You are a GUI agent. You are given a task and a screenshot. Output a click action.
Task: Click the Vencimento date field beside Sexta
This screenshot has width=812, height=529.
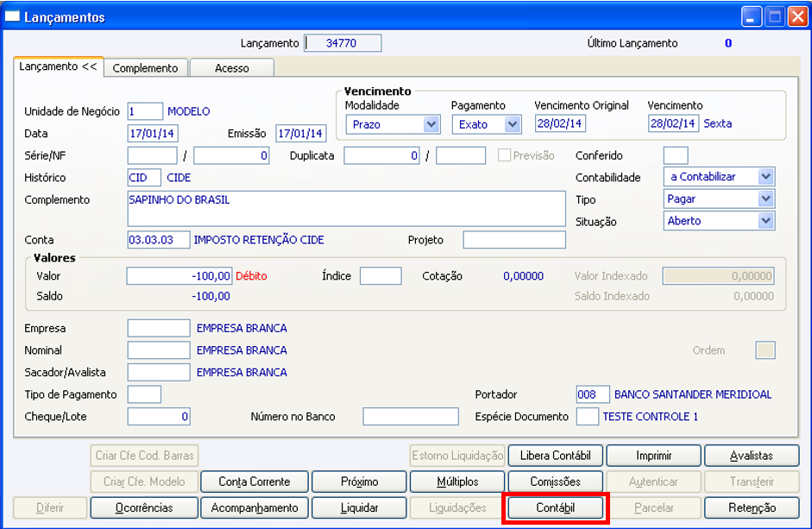(673, 123)
